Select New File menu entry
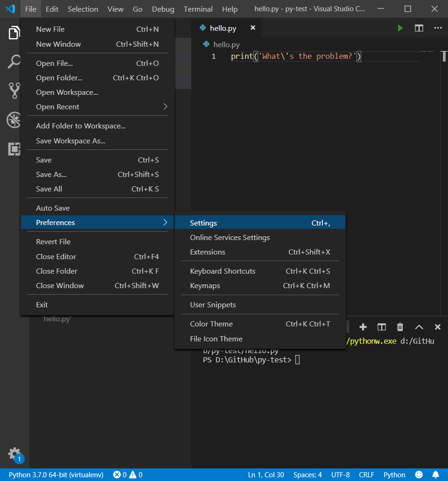The height and width of the screenshot is (481, 448). [98, 29]
